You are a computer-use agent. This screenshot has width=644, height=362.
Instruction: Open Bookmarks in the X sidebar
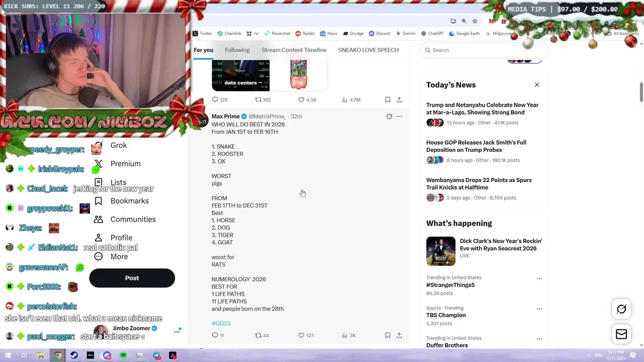[121, 201]
